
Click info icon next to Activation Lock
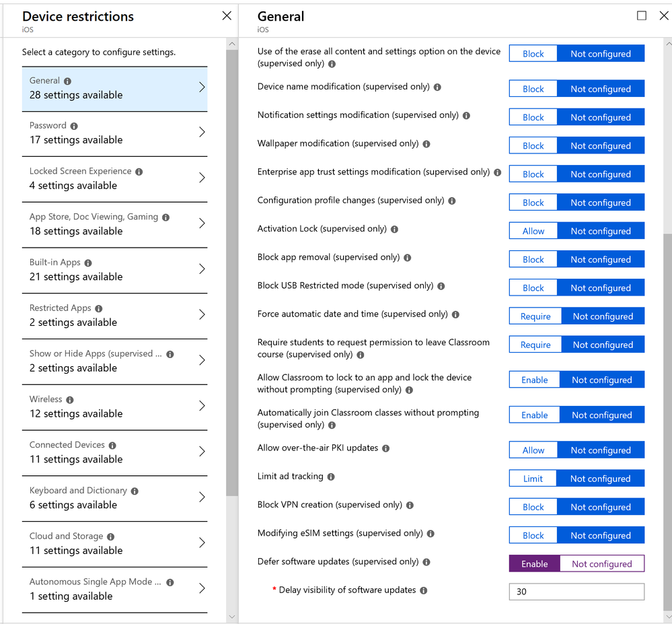[x=394, y=230]
